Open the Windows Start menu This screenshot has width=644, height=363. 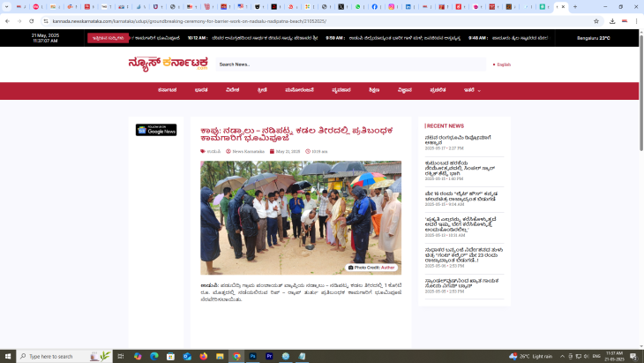tap(9, 356)
